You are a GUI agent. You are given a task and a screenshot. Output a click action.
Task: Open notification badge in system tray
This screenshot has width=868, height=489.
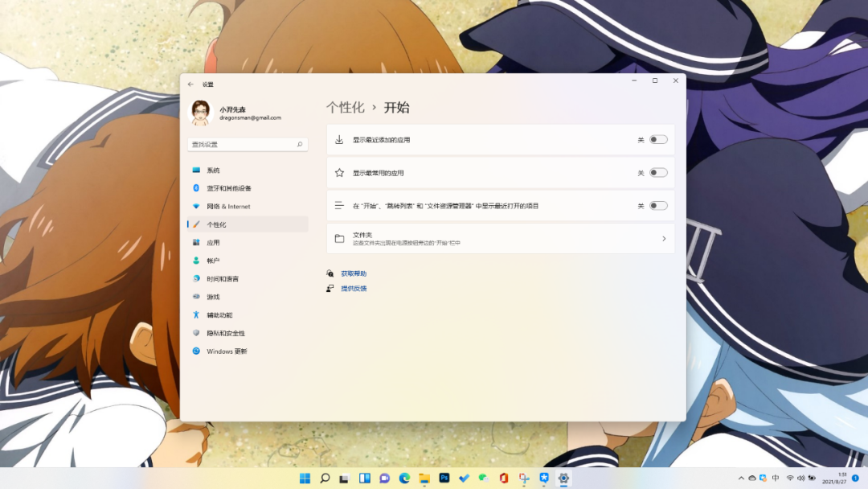[855, 478]
